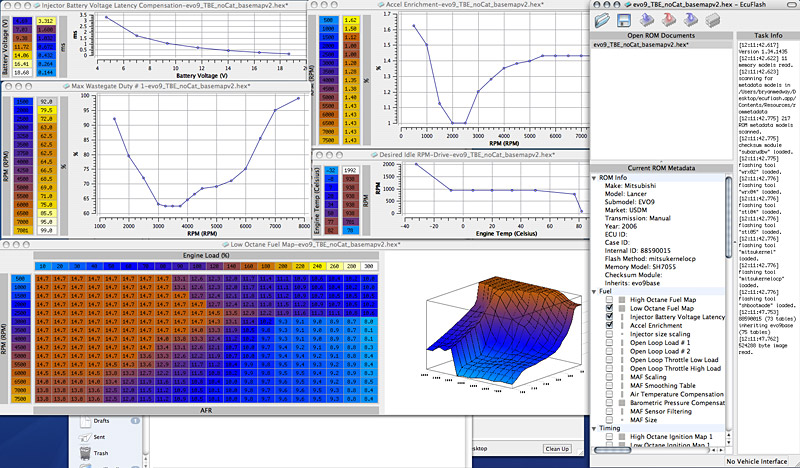Click the Make: Mitsubishi metadata row

630,186
